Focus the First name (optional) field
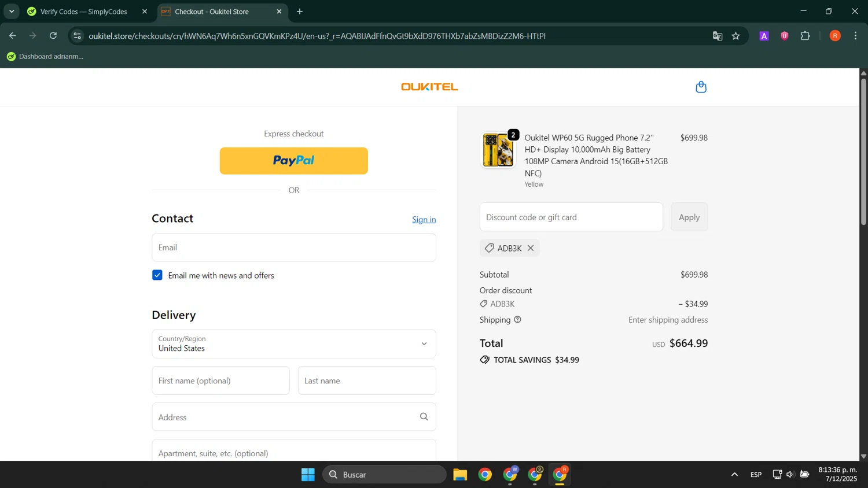This screenshot has height=488, width=868. pyautogui.click(x=221, y=380)
